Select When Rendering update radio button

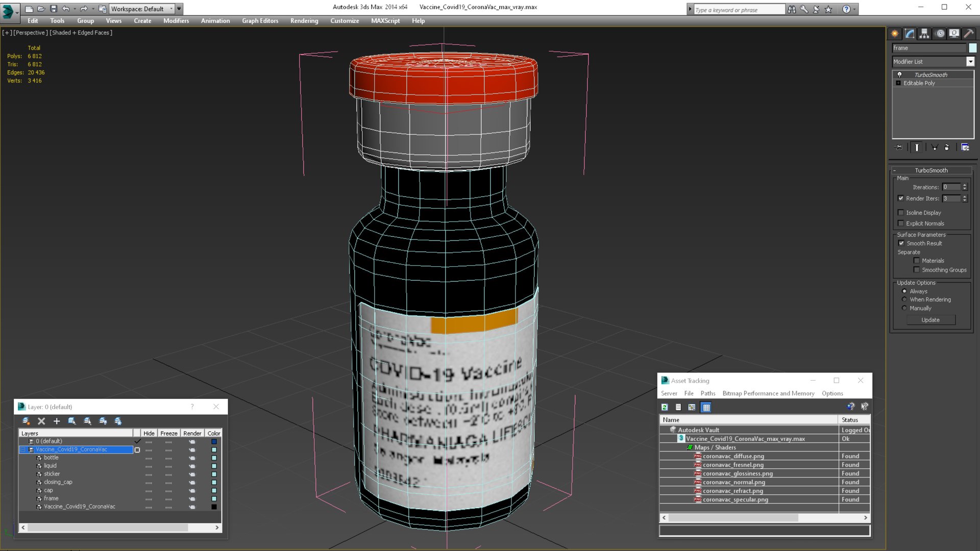click(904, 299)
